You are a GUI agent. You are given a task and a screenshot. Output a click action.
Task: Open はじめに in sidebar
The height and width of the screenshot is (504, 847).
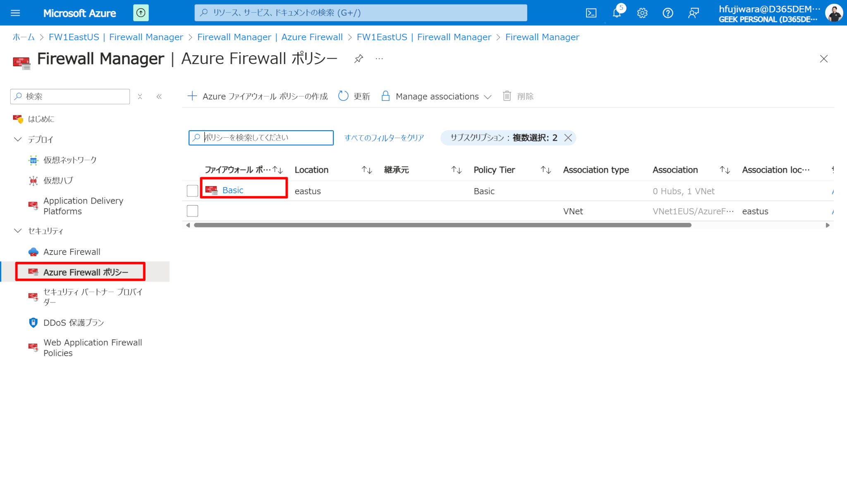point(41,119)
